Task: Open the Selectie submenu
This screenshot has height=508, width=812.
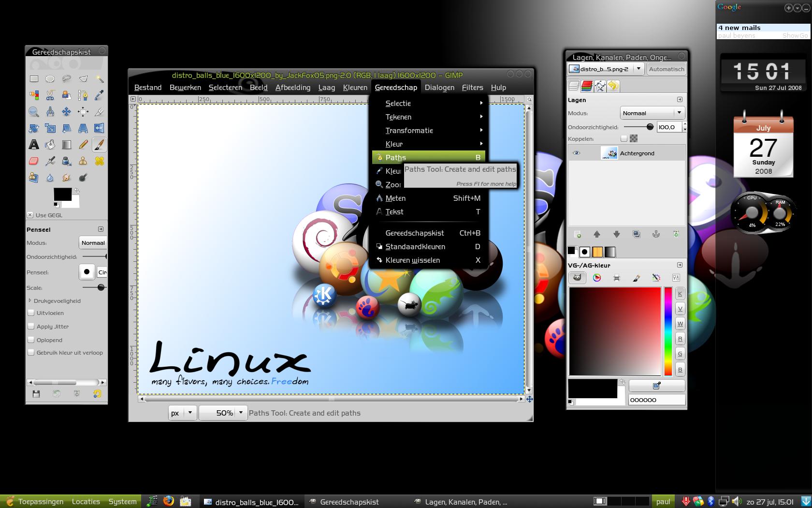Action: tap(429, 104)
